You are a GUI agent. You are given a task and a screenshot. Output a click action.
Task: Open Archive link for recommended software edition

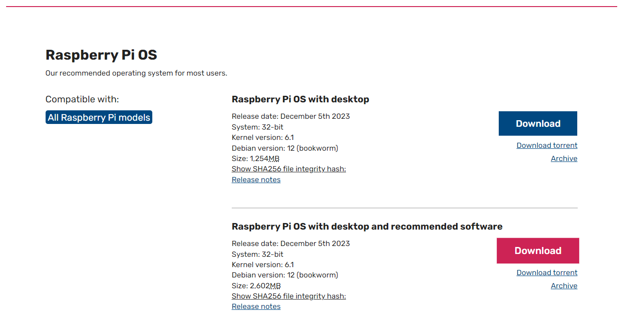(x=564, y=286)
